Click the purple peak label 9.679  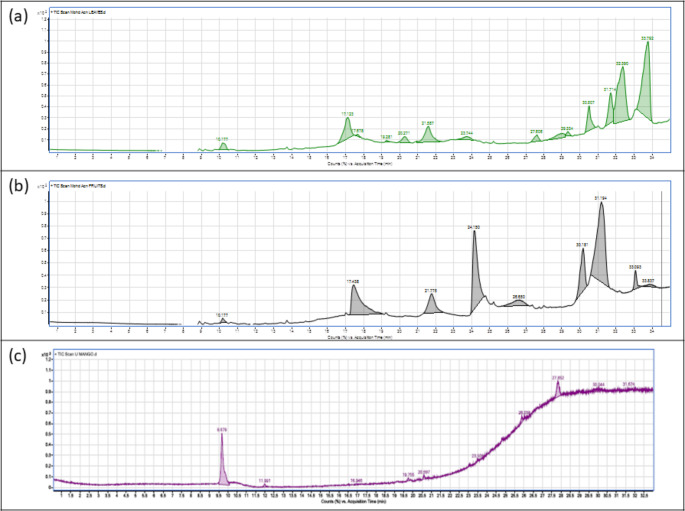click(x=222, y=430)
